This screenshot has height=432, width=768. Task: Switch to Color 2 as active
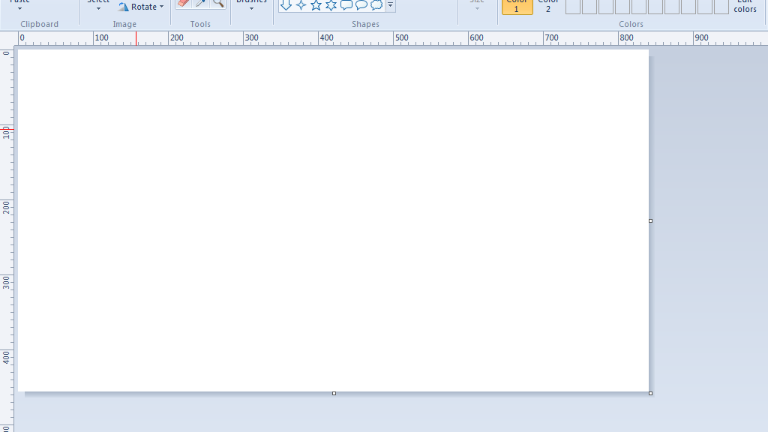tap(548, 5)
